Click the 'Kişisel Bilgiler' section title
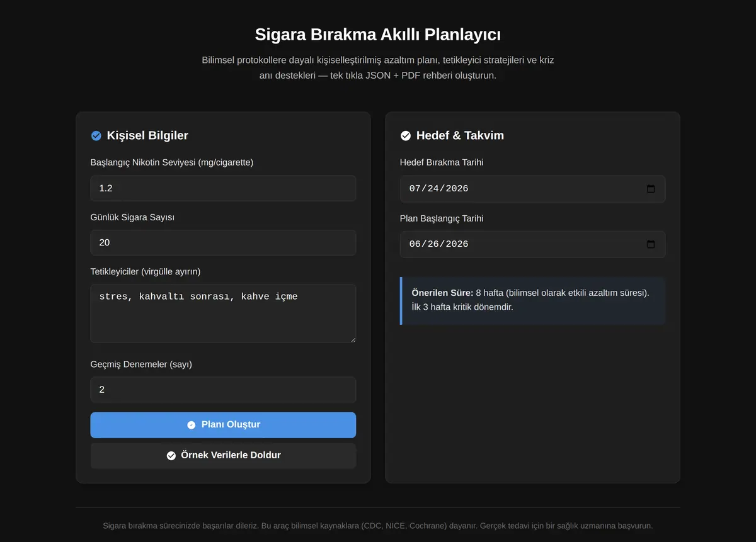The image size is (756, 542). [147, 135]
